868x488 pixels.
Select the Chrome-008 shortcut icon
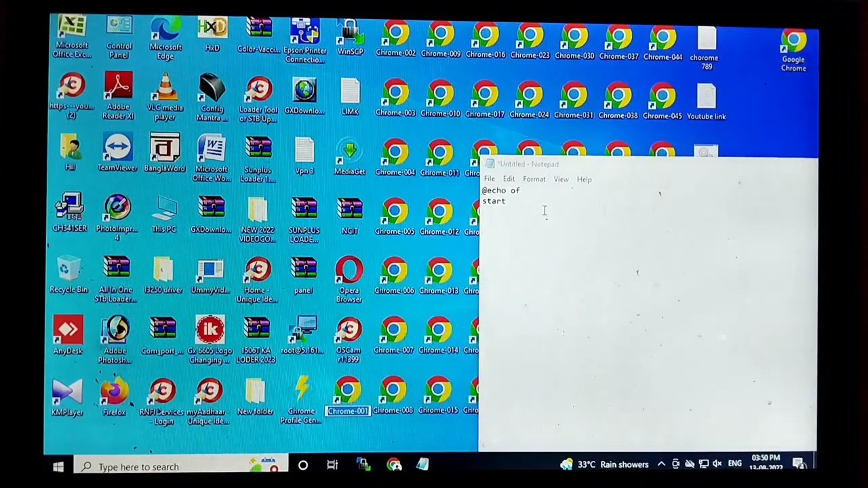393,396
